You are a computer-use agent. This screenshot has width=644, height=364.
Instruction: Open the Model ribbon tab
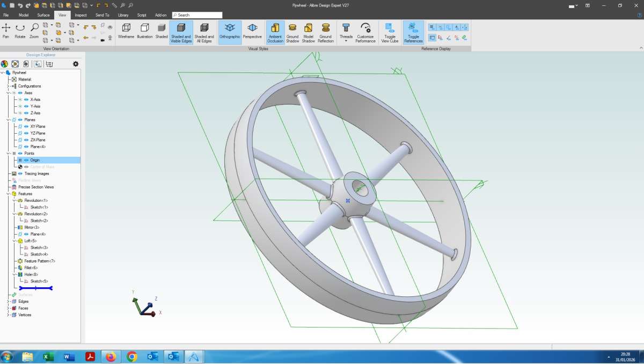[24, 15]
